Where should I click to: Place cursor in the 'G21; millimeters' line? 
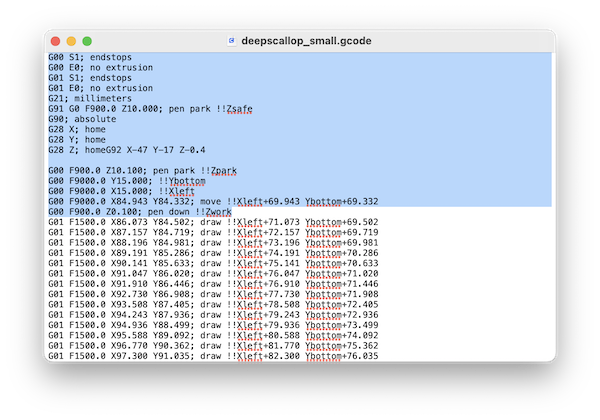click(x=91, y=98)
